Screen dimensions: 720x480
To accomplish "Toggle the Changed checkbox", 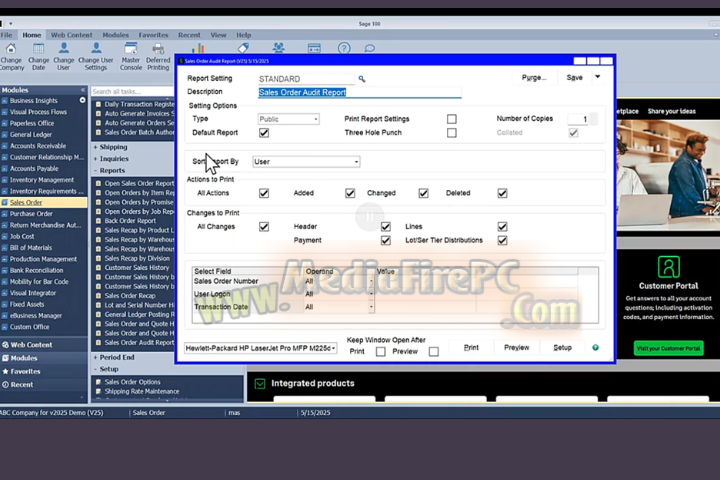I will point(423,193).
